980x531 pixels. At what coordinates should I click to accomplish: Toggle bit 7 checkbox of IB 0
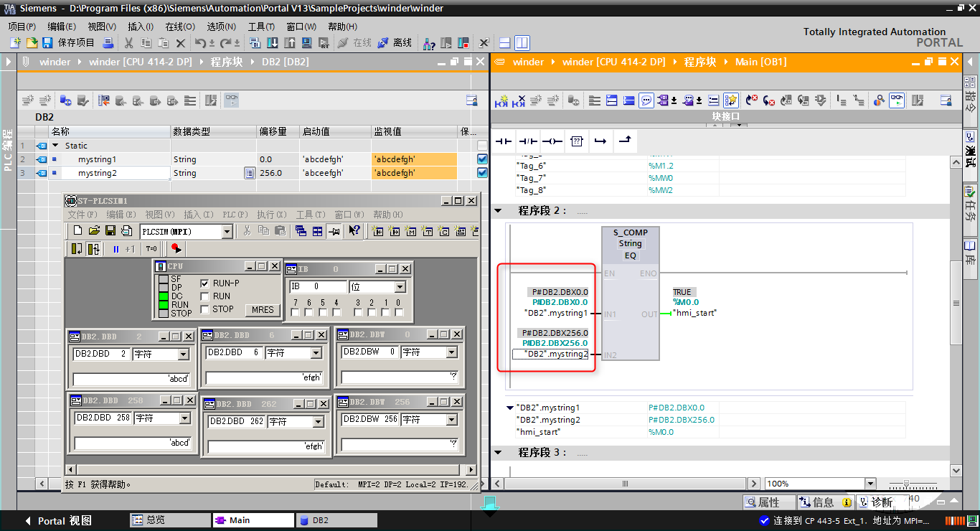296,313
